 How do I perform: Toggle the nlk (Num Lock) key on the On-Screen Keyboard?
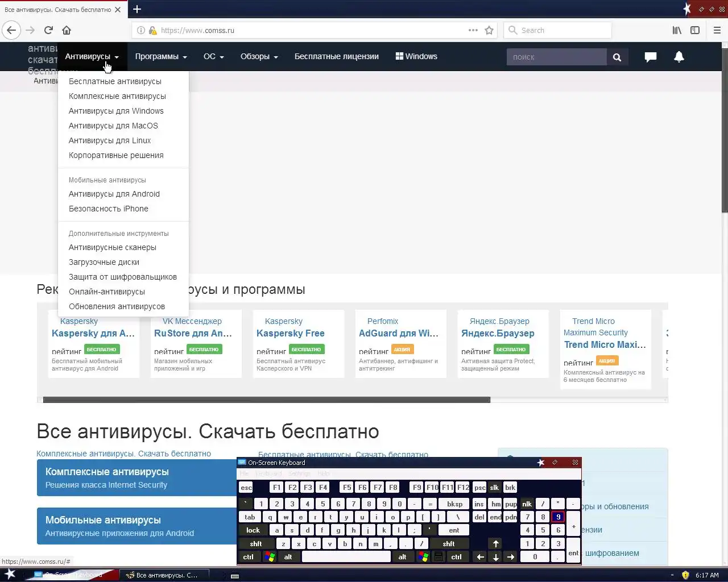(527, 504)
